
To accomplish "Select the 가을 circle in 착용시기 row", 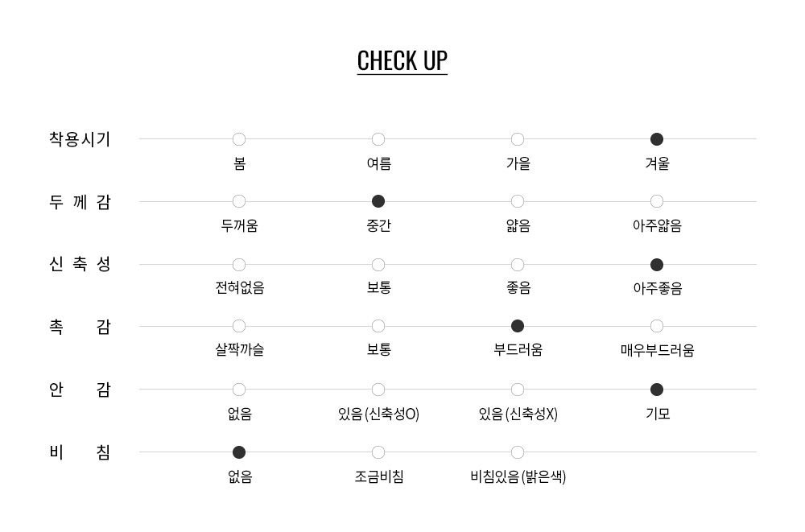I will (518, 139).
